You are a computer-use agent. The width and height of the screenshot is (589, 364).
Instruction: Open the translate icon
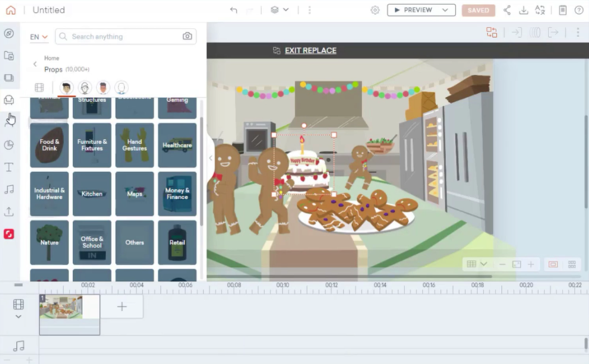[x=540, y=10]
